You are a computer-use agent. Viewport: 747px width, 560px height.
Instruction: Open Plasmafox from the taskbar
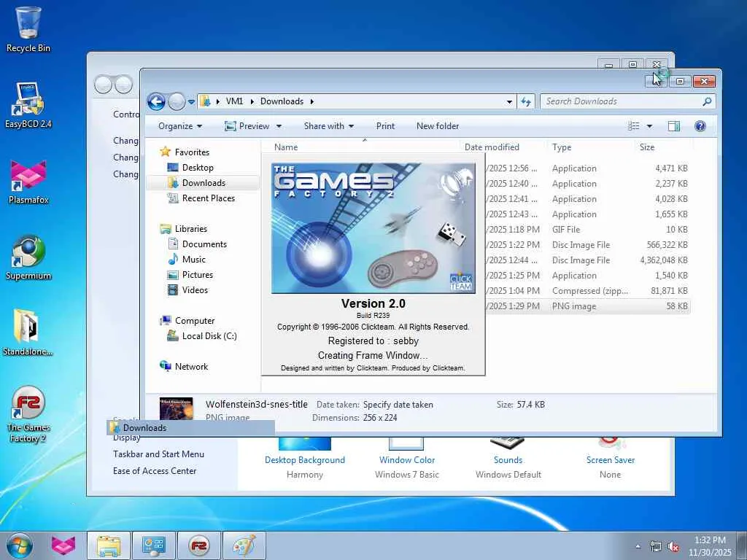pos(63,545)
